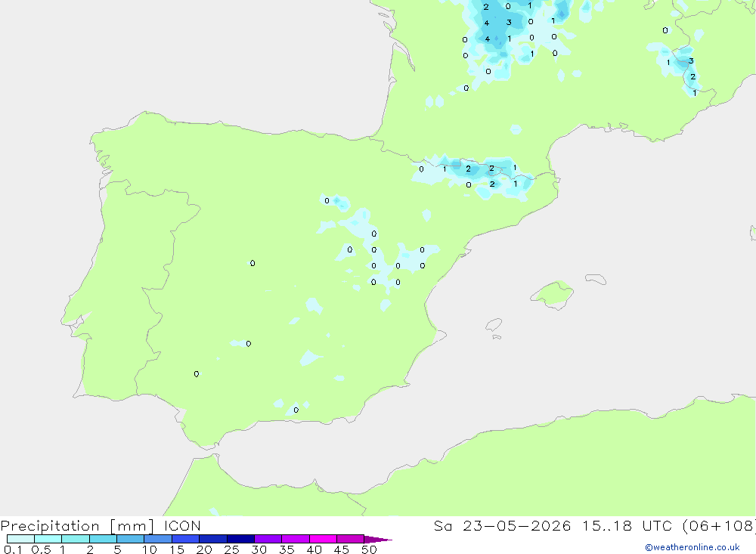
Task: Click the '20' legend scale label
Action: tap(204, 549)
